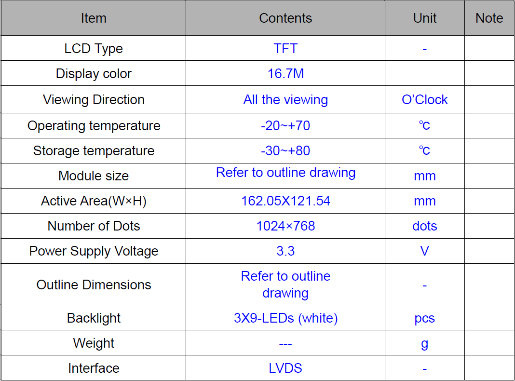Viewport: 515px width, 381px height.
Task: Click the LVDS interface value
Action: click(x=285, y=368)
